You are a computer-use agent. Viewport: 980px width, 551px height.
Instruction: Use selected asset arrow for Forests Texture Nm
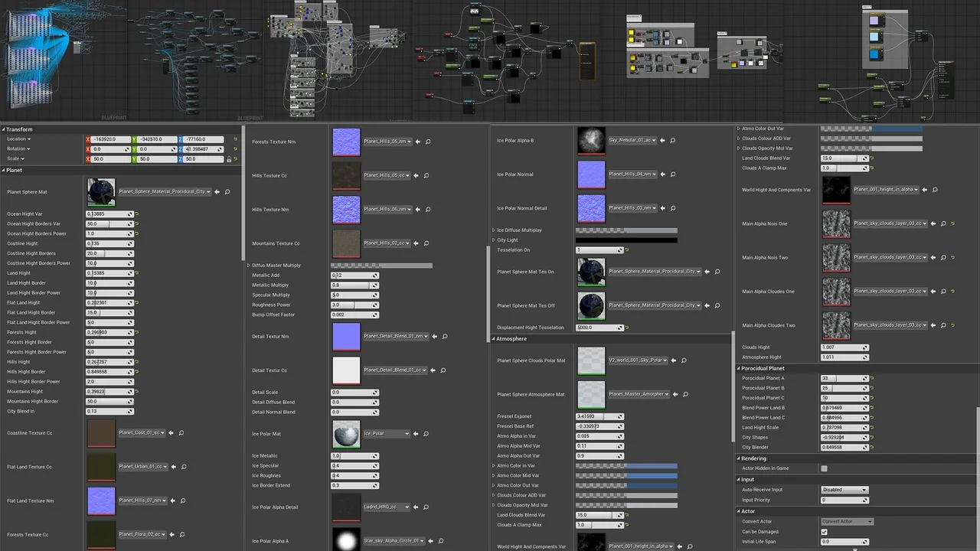click(x=417, y=142)
